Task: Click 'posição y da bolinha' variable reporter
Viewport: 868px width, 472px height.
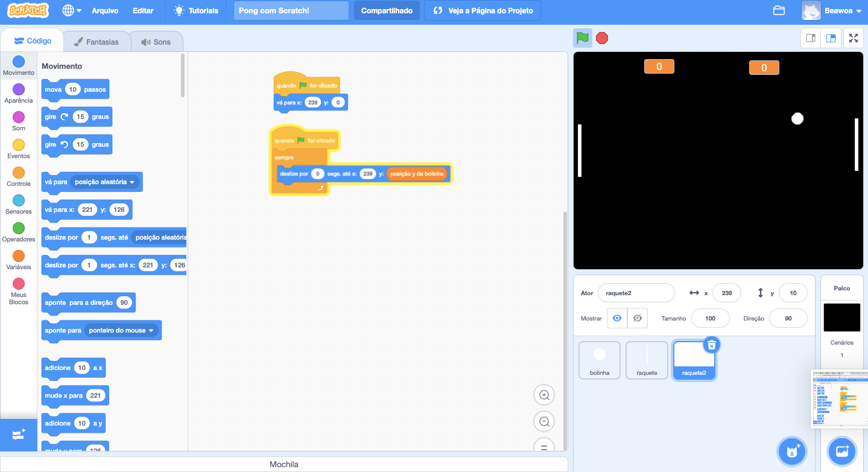Action: (417, 174)
